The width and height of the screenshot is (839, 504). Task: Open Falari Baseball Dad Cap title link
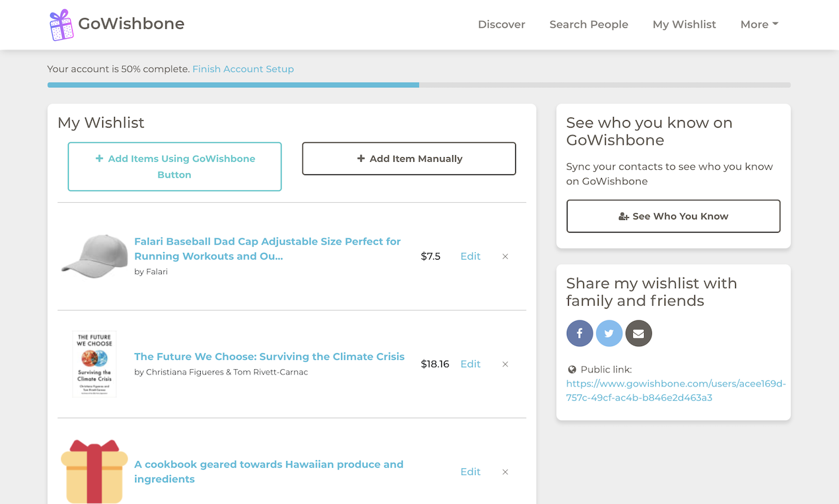click(268, 248)
